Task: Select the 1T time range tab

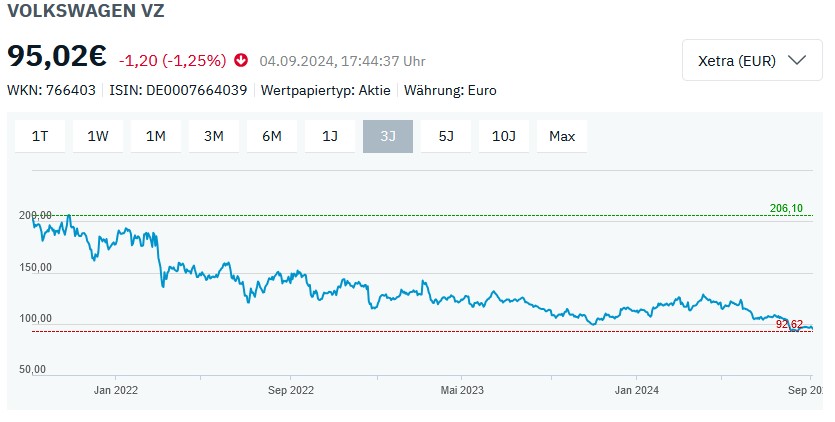Action: point(40,136)
